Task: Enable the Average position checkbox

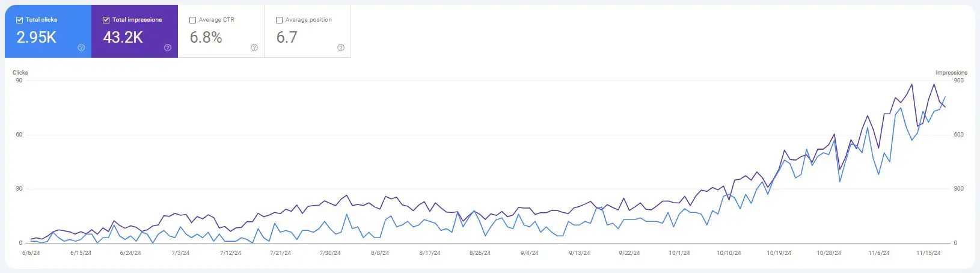Action: 279,20
